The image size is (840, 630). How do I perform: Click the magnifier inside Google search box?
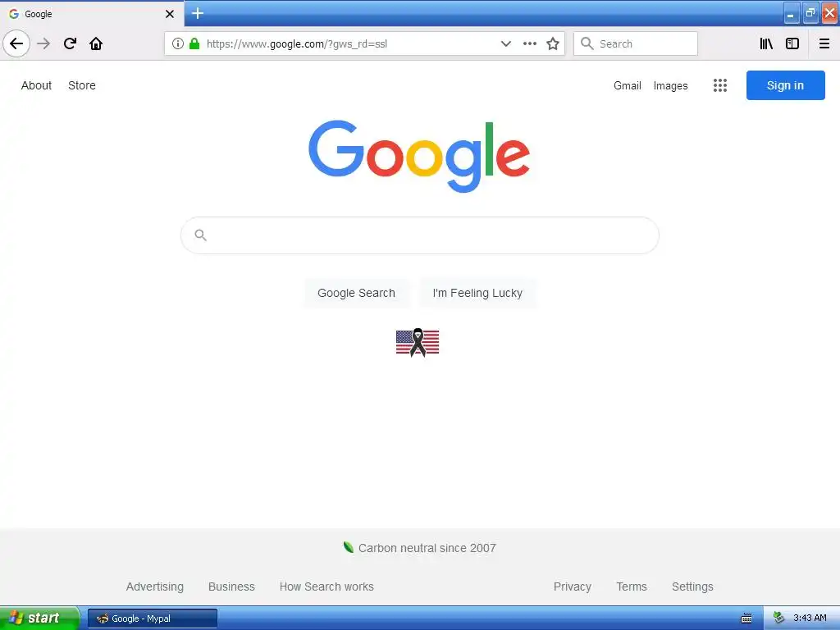click(201, 235)
